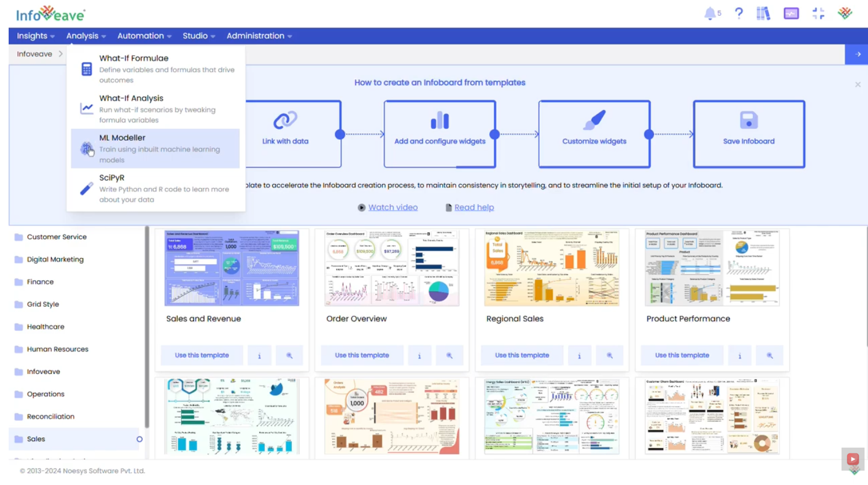Open the Automation dropdown menu

[144, 36]
